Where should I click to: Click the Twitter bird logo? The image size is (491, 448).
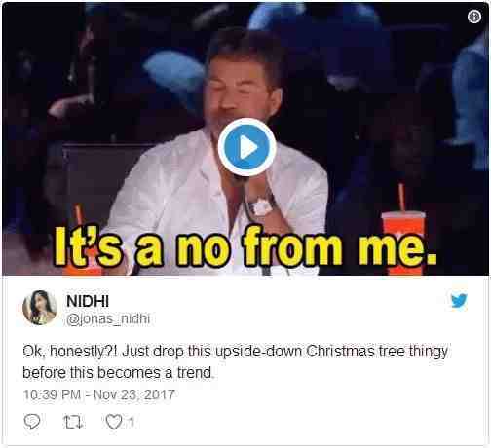coord(459,300)
